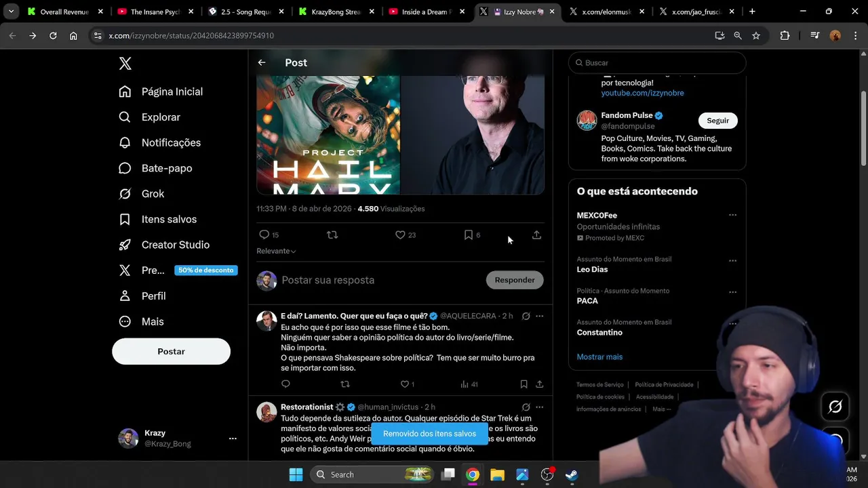This screenshot has width=868, height=488.
Task: Open Windows Start menu
Action: pos(296,474)
